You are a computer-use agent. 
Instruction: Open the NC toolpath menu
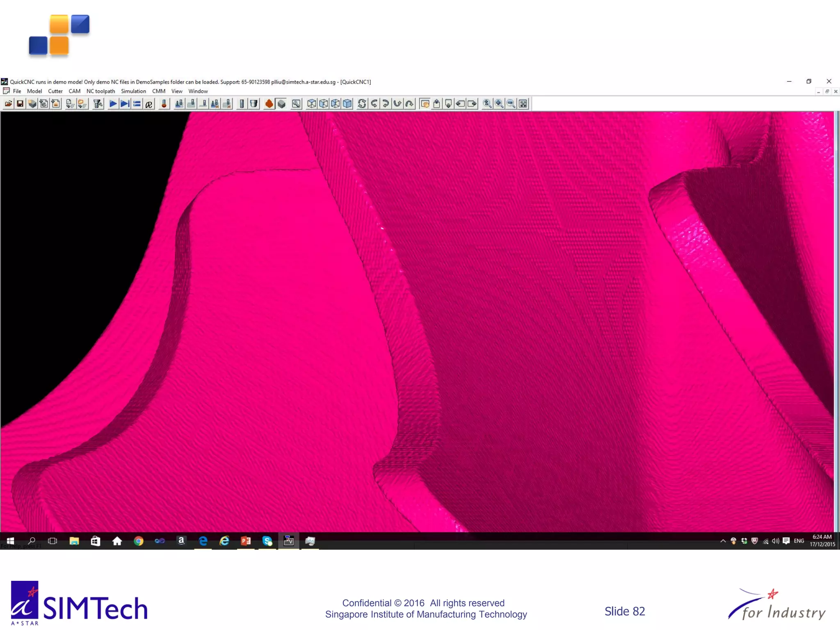coord(100,91)
